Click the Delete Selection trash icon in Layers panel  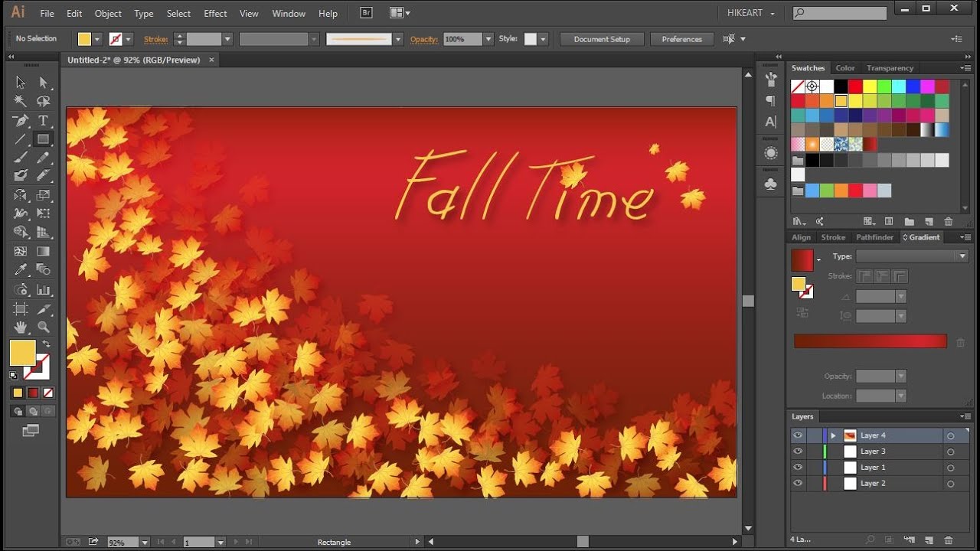[948, 540]
